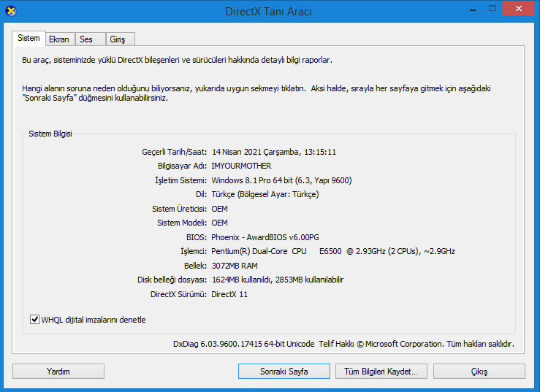
Task: Click the İşletim Sistemi label
Action: coord(180,180)
